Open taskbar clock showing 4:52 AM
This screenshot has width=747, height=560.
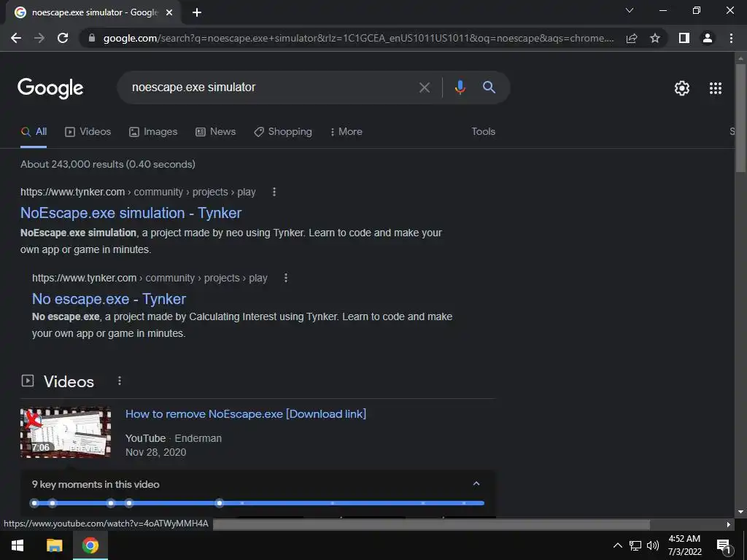click(684, 545)
